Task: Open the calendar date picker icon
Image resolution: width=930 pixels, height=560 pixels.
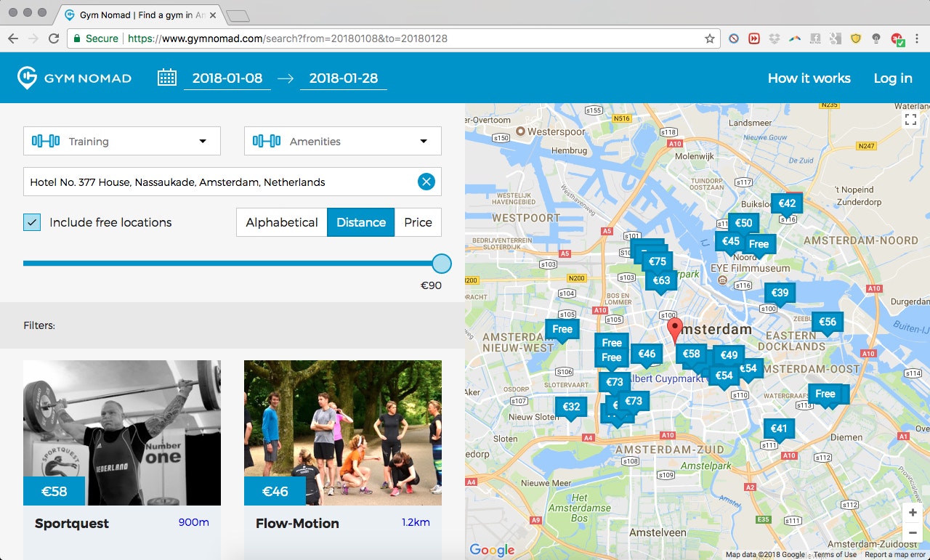Action: (167, 78)
